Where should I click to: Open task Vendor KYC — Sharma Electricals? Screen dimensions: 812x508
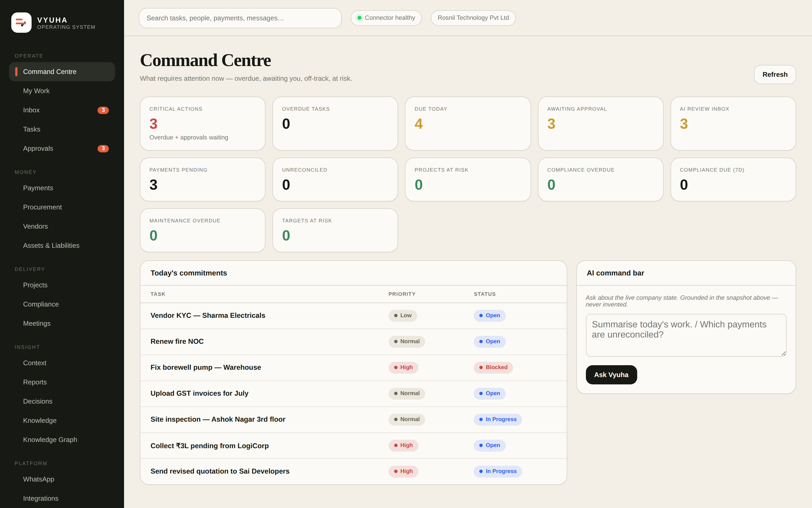pyautogui.click(x=353, y=316)
